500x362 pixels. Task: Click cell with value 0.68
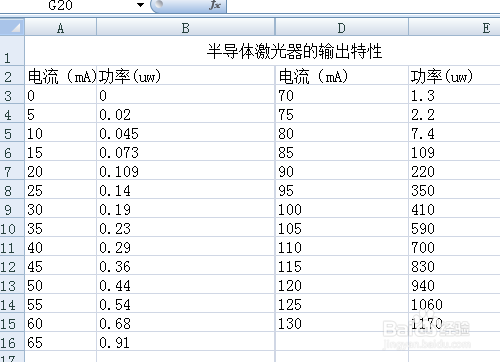(186, 322)
